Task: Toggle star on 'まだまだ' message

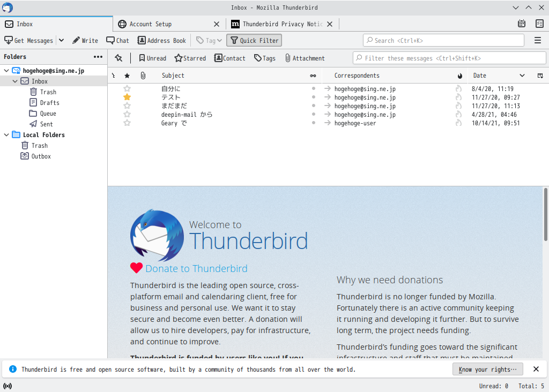Action: click(127, 106)
